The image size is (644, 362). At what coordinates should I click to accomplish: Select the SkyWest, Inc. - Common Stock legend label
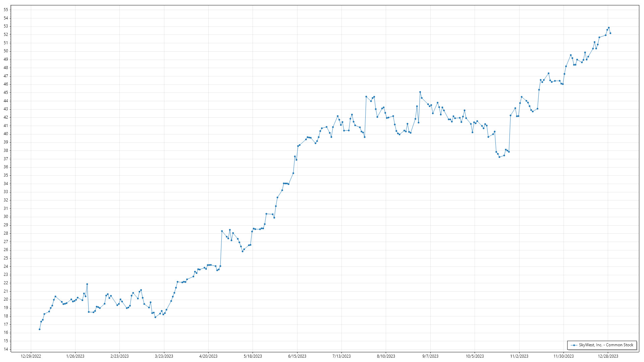606,345
